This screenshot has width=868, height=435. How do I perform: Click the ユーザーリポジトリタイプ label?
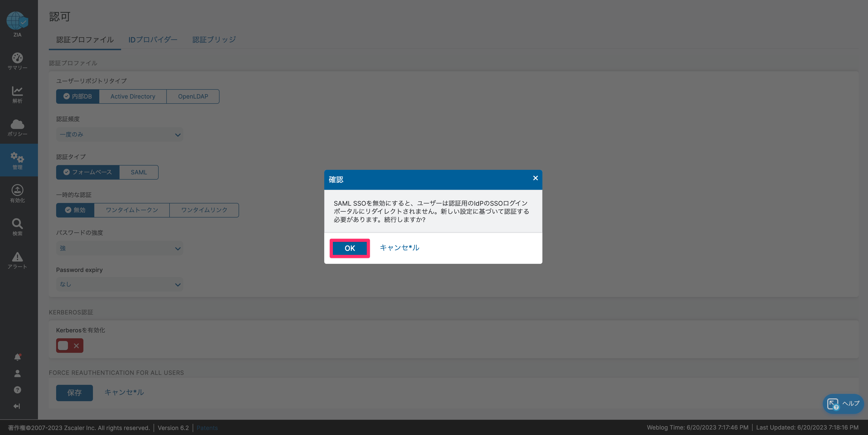tap(91, 81)
